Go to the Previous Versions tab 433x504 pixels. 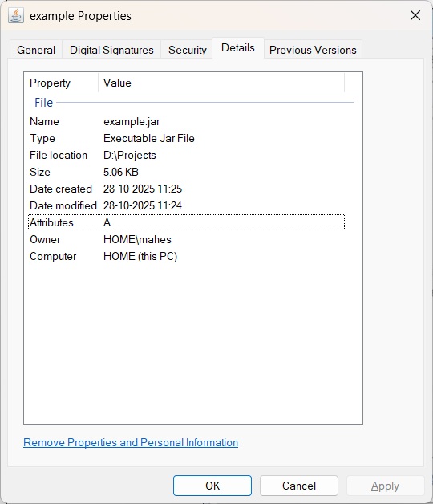(x=313, y=50)
